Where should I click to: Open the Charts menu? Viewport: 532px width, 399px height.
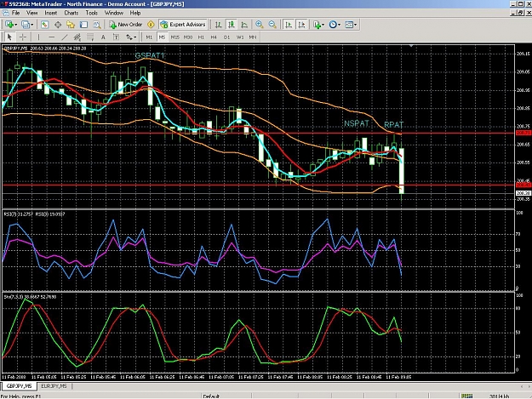click(72, 13)
